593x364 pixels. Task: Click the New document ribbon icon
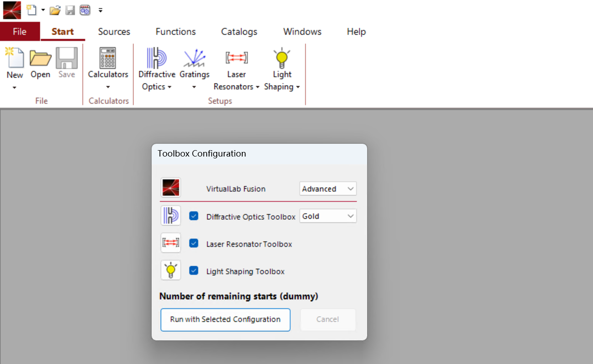pyautogui.click(x=15, y=58)
